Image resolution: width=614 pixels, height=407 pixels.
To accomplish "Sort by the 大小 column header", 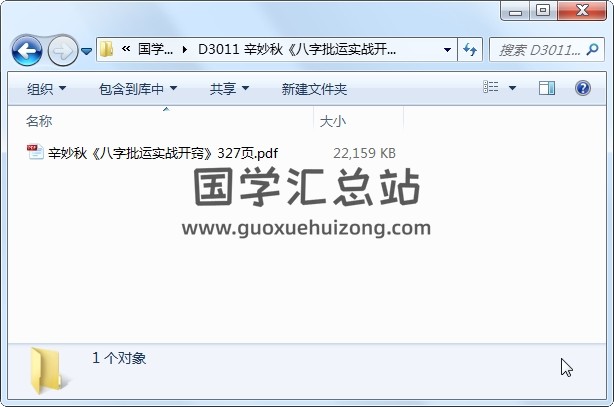I will click(x=332, y=121).
